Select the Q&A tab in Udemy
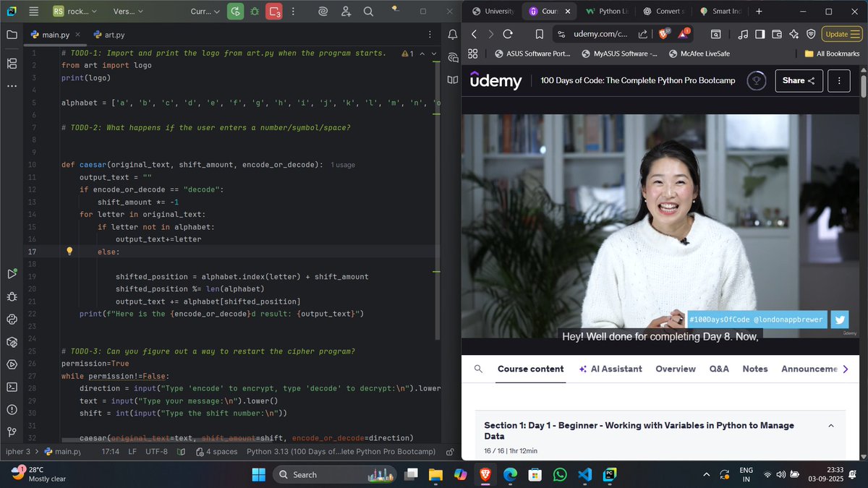 [x=719, y=369]
